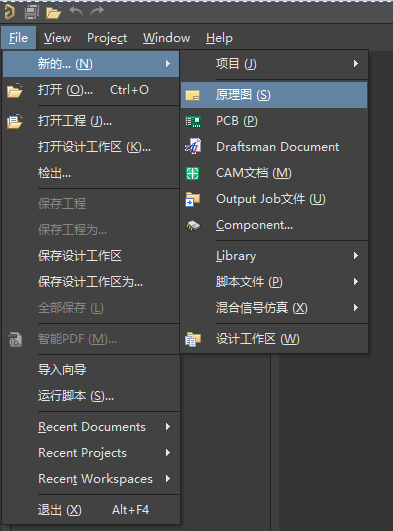Select 新的... (N) menu entry

coord(91,64)
